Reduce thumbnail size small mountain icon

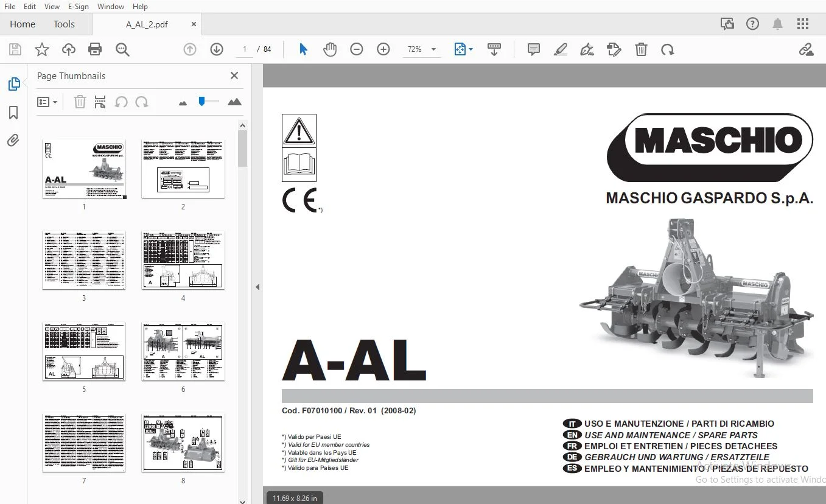183,103
